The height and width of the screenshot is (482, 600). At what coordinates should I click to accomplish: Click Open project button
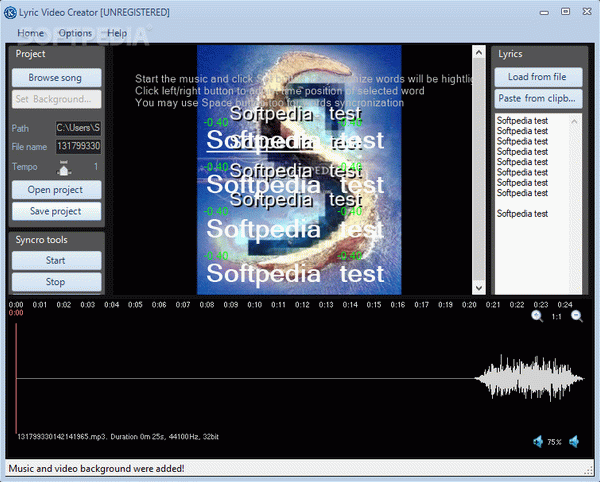[57, 190]
